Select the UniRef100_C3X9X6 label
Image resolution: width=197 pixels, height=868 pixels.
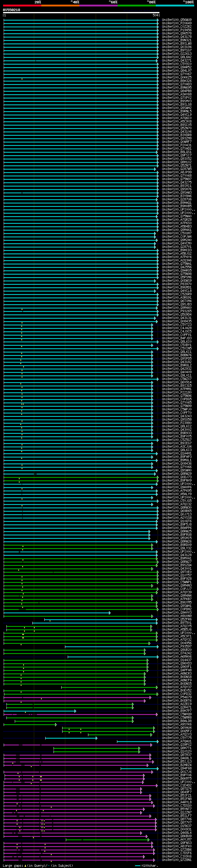pyautogui.click(x=177, y=857)
